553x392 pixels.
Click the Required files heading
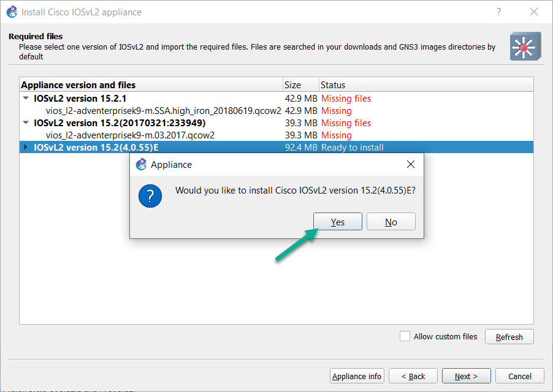(36, 36)
